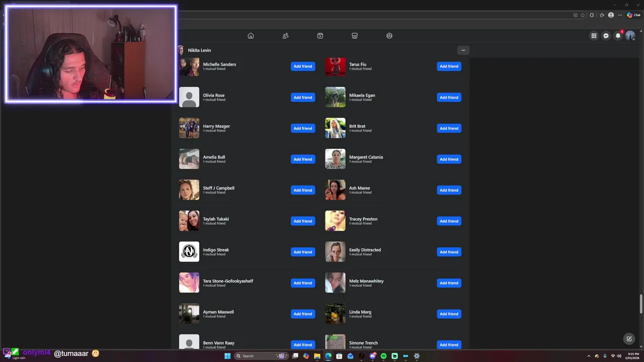Add Tarus Fiu as friend

point(449,66)
